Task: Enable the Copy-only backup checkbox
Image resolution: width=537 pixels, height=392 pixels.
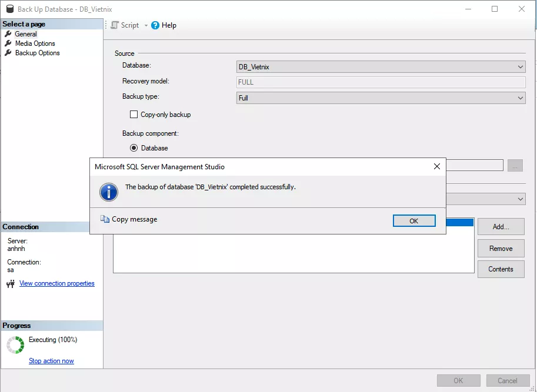Action: tap(134, 115)
